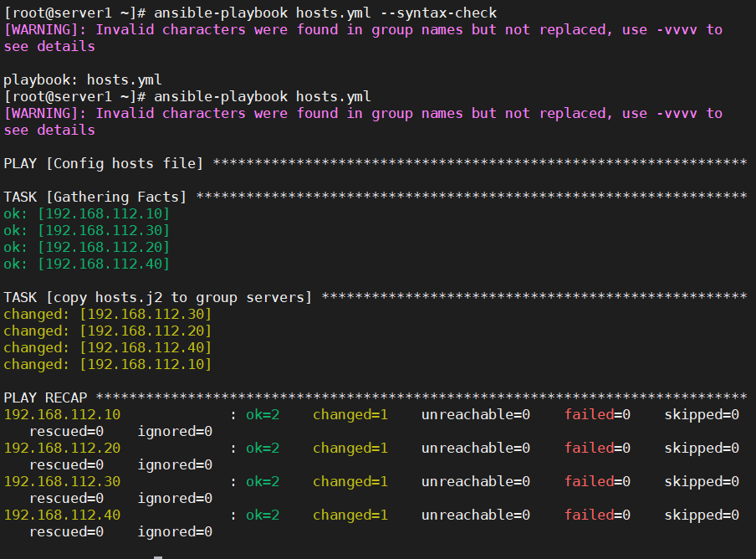The image size is (756, 559).
Task: Click recap host 192.168.112.20
Action: click(62, 448)
